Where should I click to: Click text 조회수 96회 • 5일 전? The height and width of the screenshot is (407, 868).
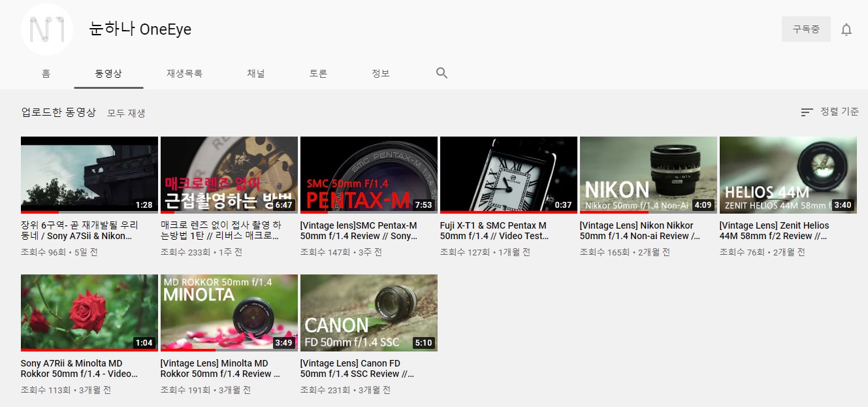pos(59,252)
